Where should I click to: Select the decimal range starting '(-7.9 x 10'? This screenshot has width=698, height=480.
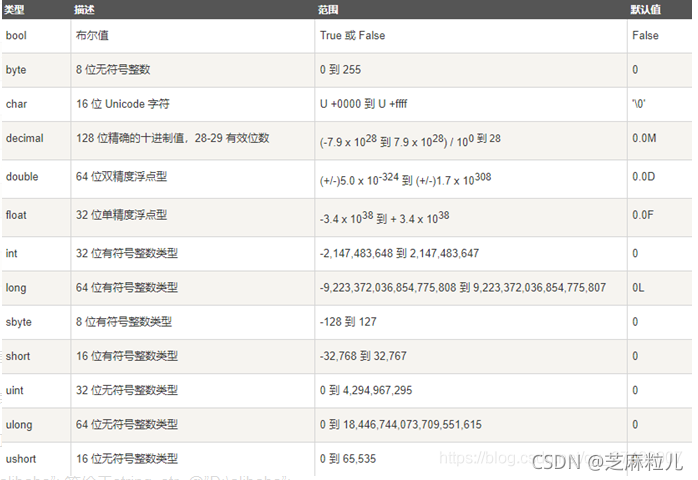[410, 140]
